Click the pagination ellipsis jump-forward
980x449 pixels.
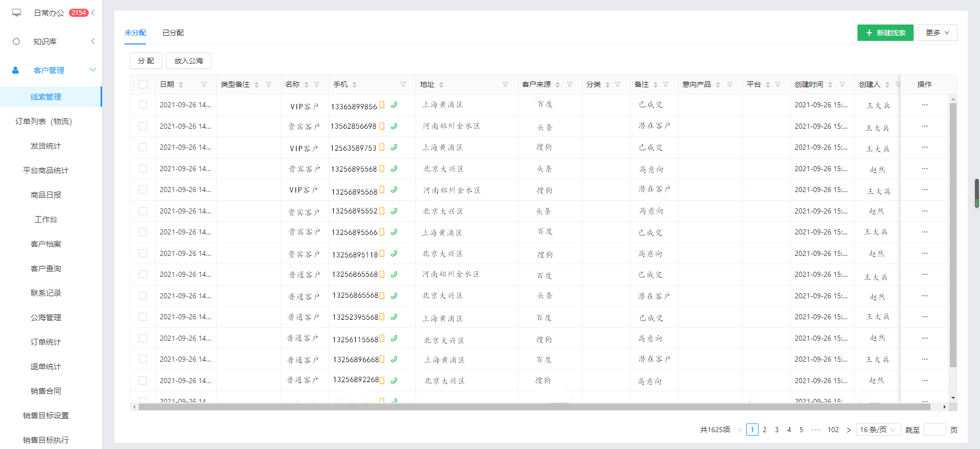click(x=816, y=430)
